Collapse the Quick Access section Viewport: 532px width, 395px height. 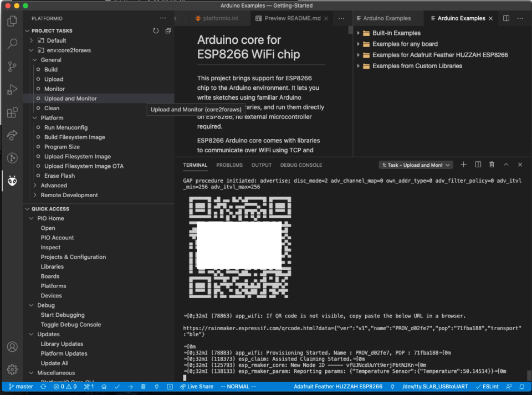tap(27, 209)
